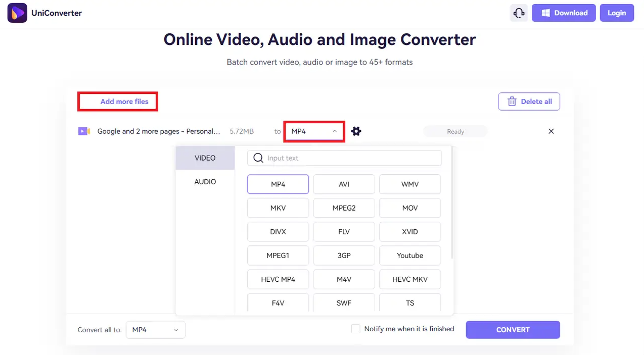
Task: Remove the file with the X icon
Action: click(x=551, y=131)
